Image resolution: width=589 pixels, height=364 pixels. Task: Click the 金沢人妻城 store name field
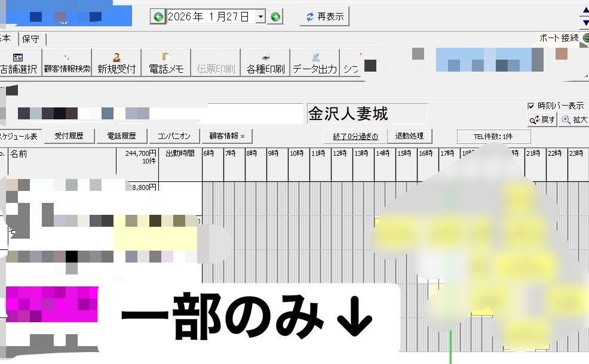[x=367, y=113]
